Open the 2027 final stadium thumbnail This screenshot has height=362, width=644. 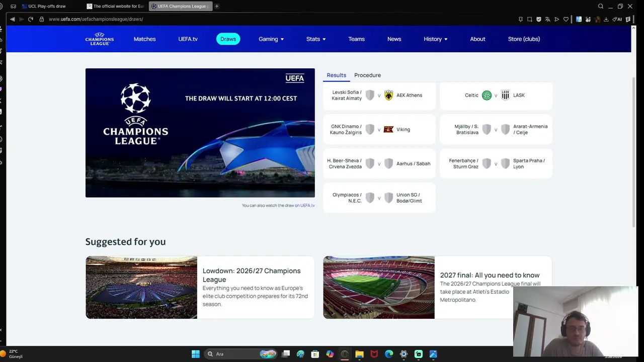click(x=379, y=287)
